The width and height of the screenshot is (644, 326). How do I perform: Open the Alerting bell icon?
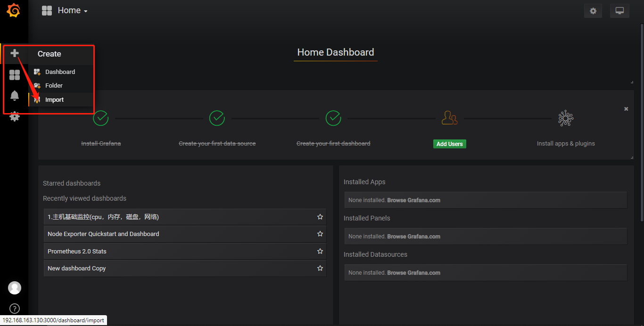click(15, 96)
